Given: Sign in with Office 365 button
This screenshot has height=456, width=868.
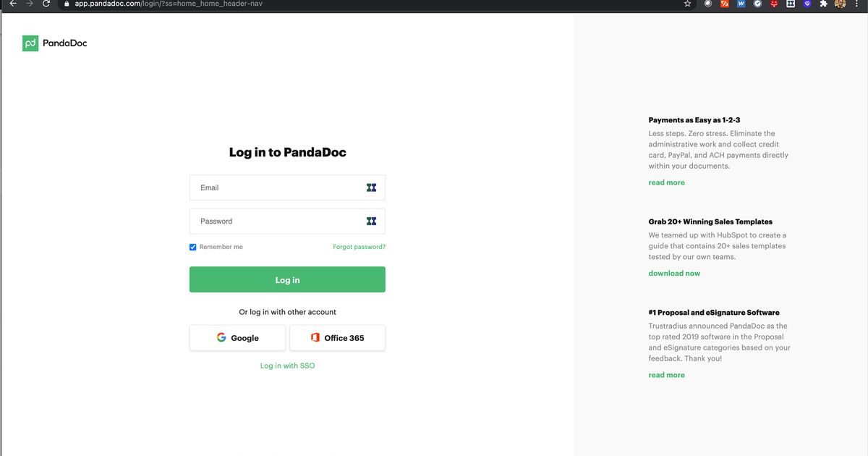Looking at the screenshot, I should [x=337, y=338].
